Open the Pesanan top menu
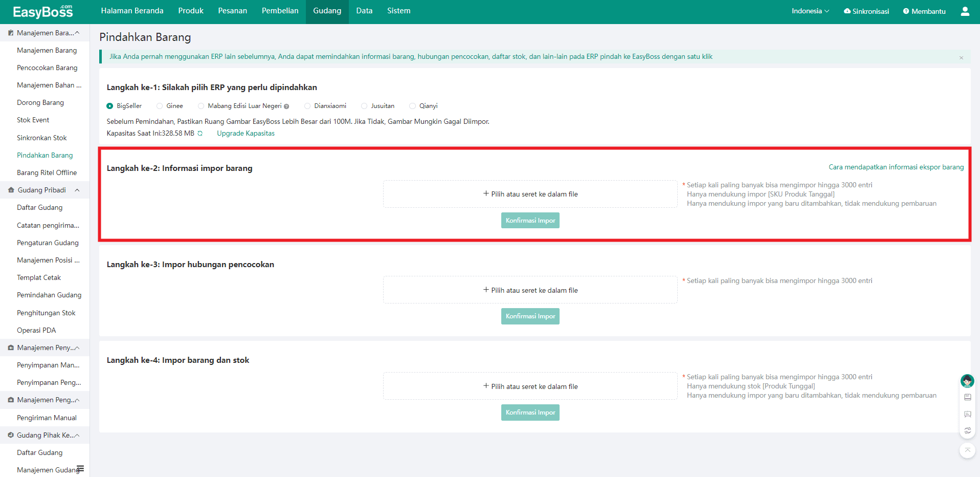The image size is (980, 477). point(233,11)
